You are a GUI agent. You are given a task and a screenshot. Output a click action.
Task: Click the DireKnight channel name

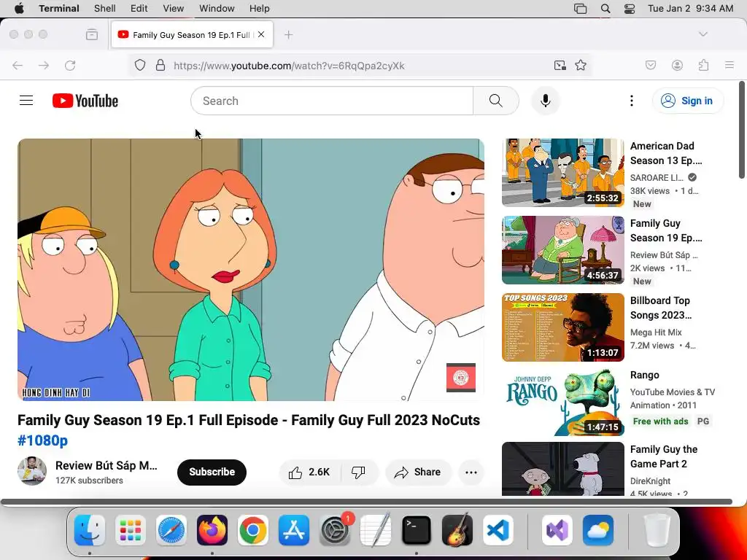[x=650, y=481]
